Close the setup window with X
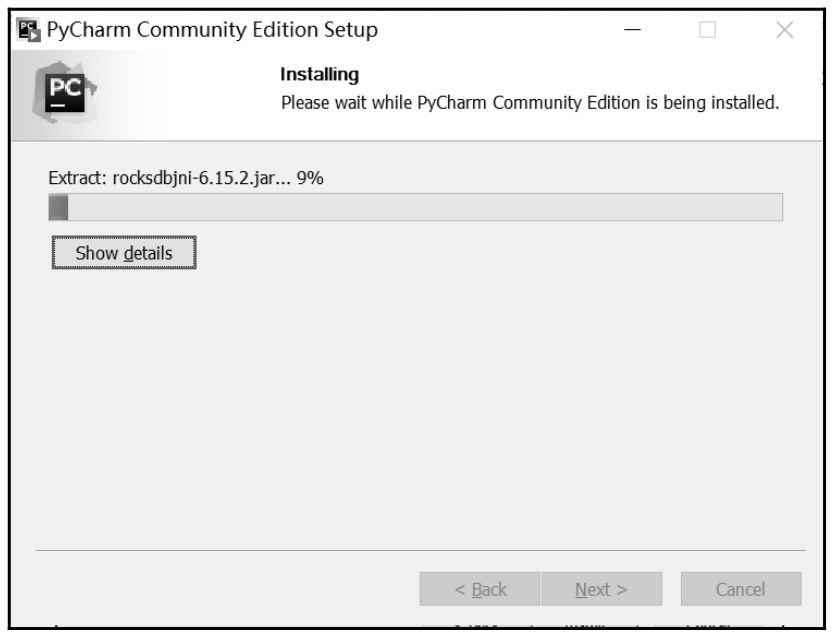Screen dimensions: 834x640 tap(785, 30)
